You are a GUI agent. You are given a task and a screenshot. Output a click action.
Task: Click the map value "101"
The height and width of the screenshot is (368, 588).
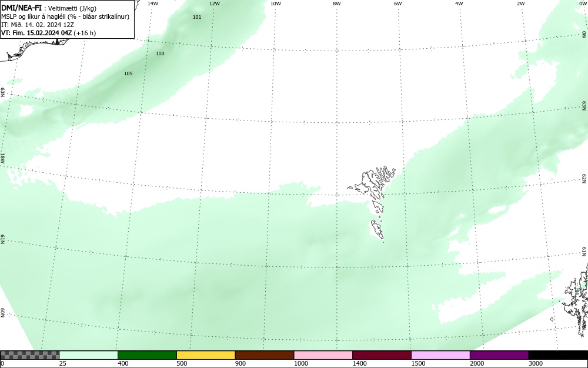(197, 17)
